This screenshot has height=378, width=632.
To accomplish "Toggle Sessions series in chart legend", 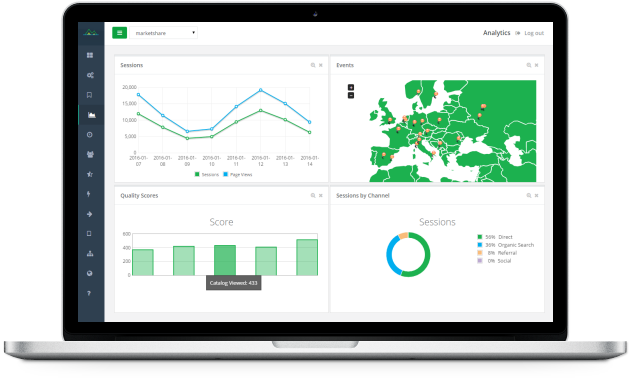I will click(x=207, y=174).
